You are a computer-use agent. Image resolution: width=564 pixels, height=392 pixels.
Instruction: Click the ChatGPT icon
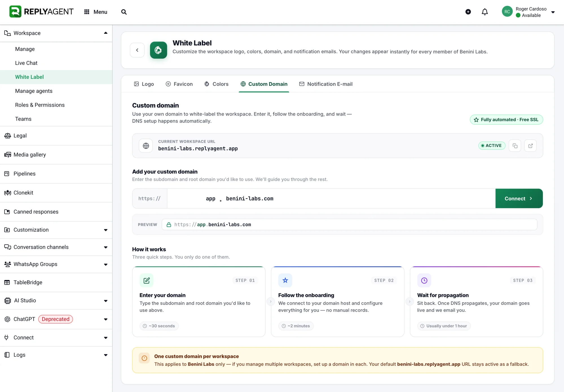click(x=8, y=319)
